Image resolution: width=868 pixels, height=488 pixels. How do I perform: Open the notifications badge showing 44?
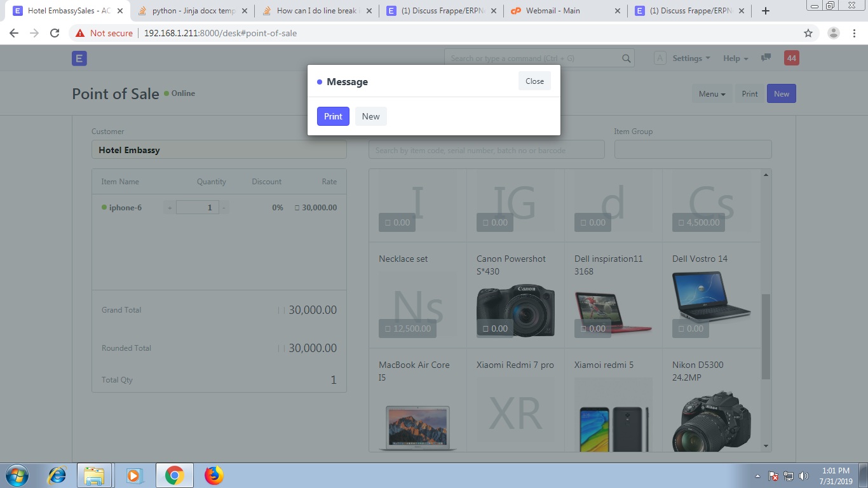pyautogui.click(x=791, y=58)
